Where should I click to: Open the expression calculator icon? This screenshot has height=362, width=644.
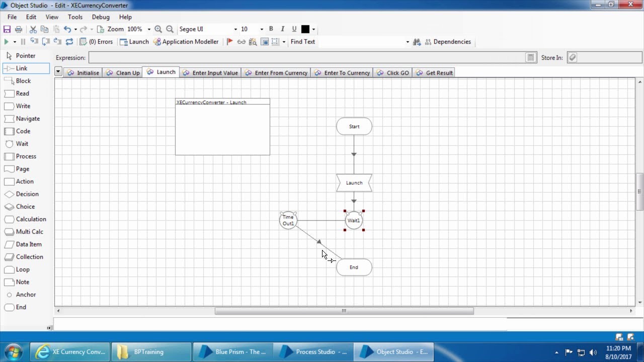point(531,57)
